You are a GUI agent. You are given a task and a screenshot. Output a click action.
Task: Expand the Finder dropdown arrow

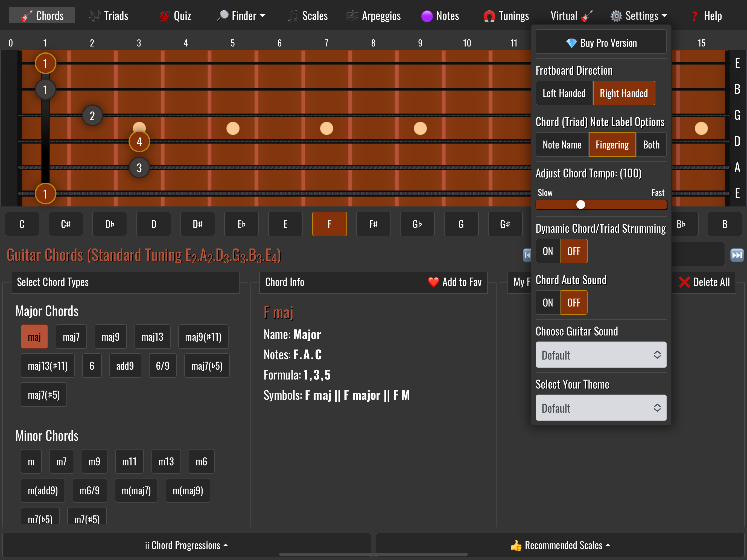pyautogui.click(x=262, y=16)
